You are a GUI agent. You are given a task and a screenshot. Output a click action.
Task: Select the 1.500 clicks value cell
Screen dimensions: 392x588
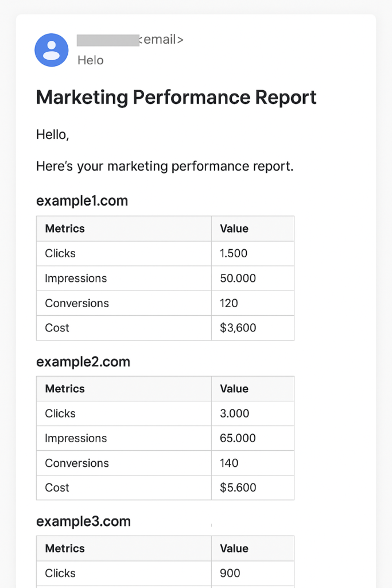click(x=253, y=253)
